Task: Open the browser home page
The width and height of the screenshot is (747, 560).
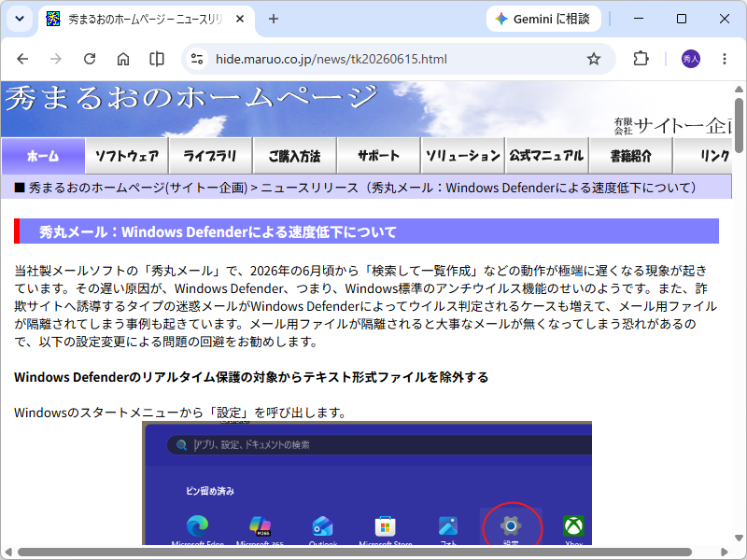Action: (x=123, y=59)
